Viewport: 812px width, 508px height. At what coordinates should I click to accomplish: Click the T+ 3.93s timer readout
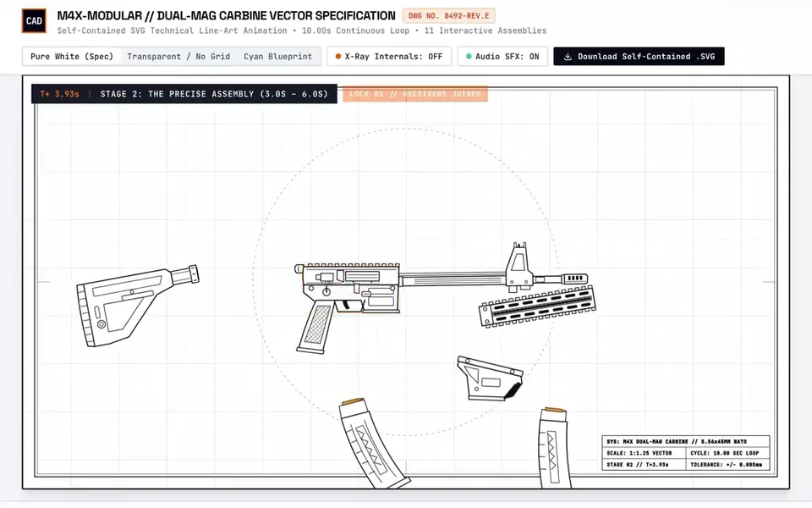coord(59,94)
